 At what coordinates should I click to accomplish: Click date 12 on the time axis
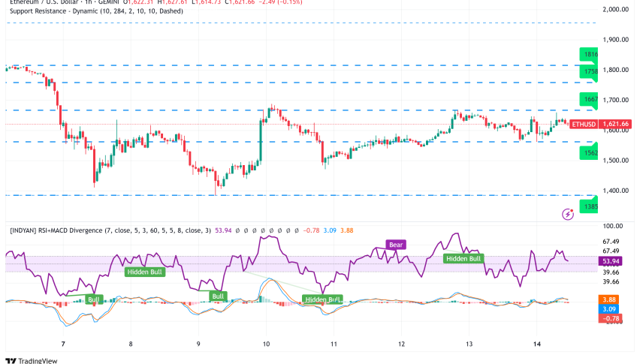[x=402, y=344]
